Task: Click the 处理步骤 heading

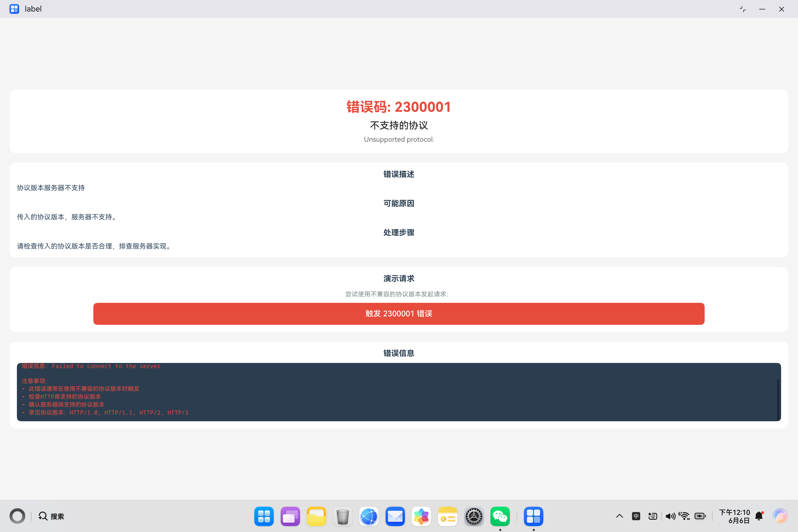Action: (399, 232)
